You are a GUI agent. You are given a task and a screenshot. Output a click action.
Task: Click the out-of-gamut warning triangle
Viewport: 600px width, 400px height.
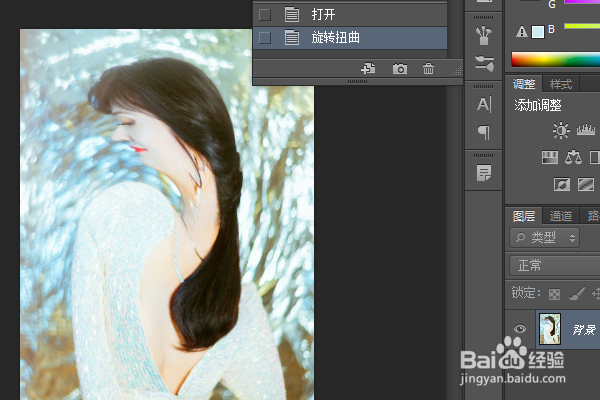point(522,31)
